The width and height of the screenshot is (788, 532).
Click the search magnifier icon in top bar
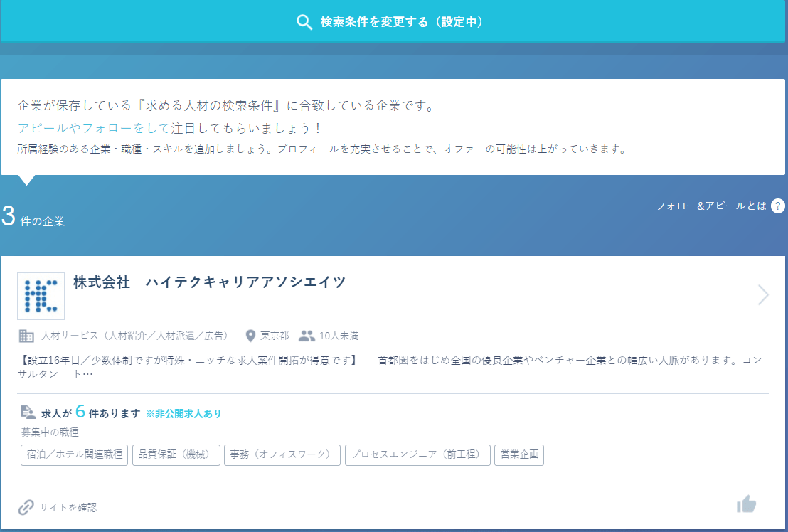(x=304, y=22)
